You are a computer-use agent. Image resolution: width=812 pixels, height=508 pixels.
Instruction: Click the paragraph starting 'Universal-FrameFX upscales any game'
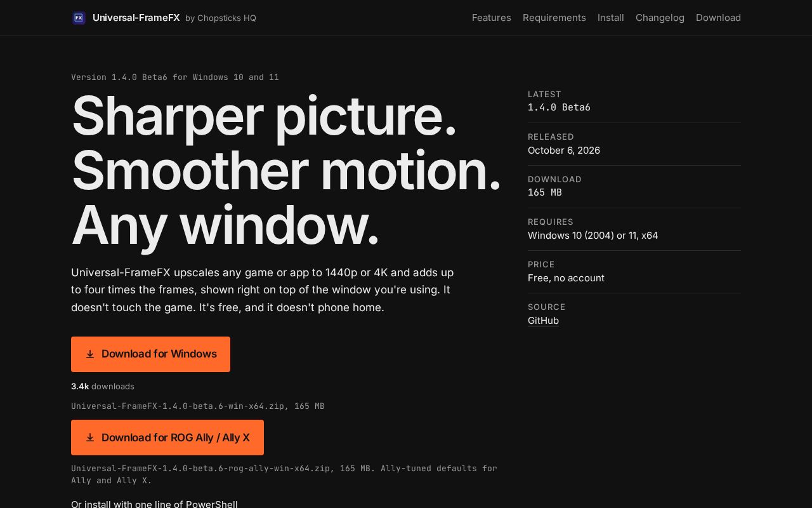click(263, 290)
